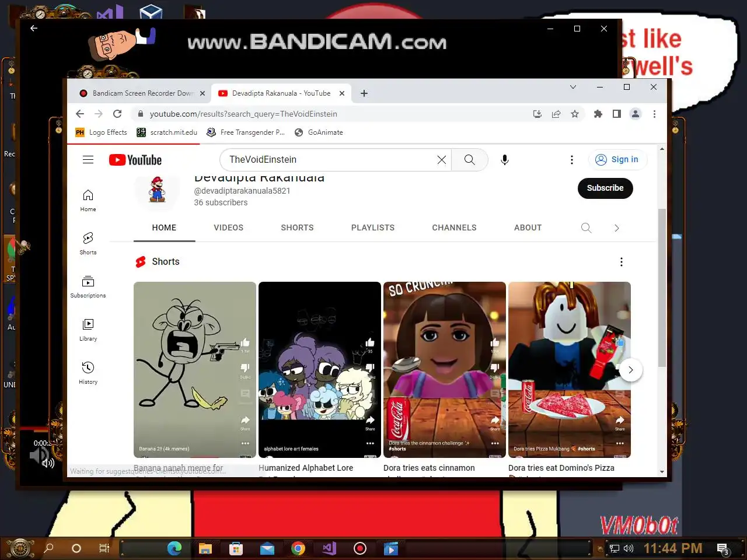Image resolution: width=747 pixels, height=560 pixels.
Task: Subscribe to Devadipta Rakanuala channel
Action: 605,188
